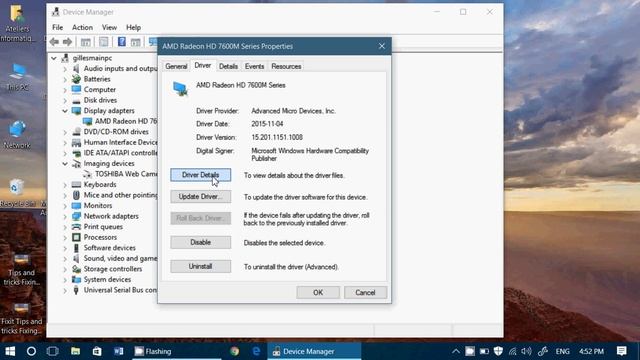
Task: Open Windows Start button
Action: 10,351
